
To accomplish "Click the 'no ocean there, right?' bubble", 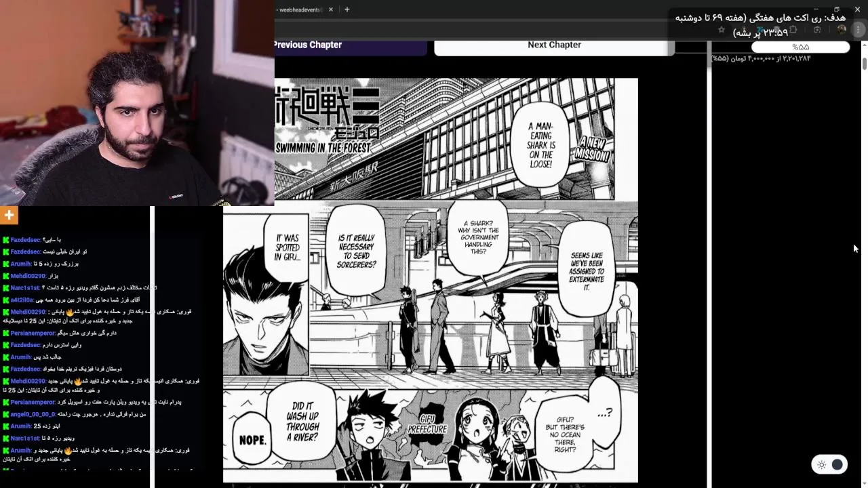I will point(565,434).
